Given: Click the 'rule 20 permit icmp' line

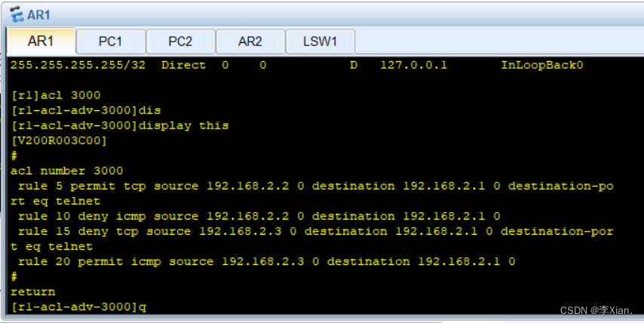Looking at the screenshot, I should [x=266, y=262].
